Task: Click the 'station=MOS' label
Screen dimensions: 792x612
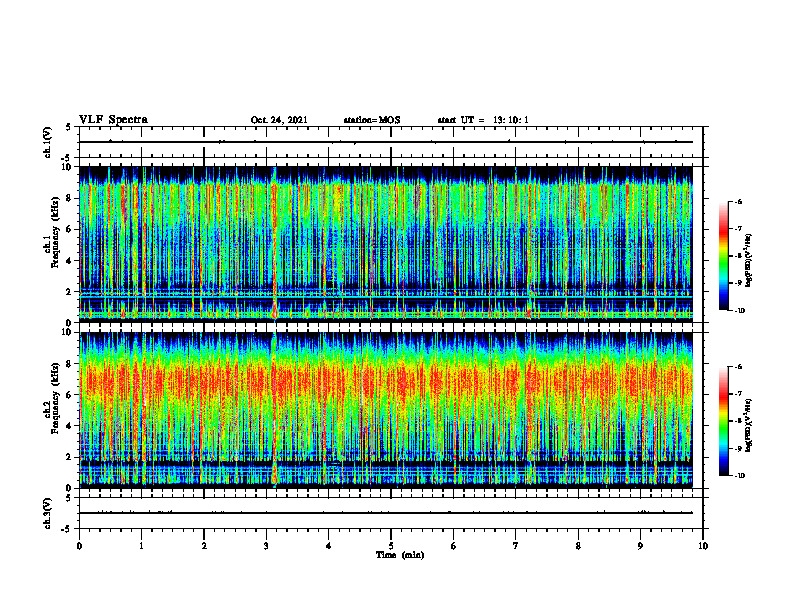Action: 372,120
